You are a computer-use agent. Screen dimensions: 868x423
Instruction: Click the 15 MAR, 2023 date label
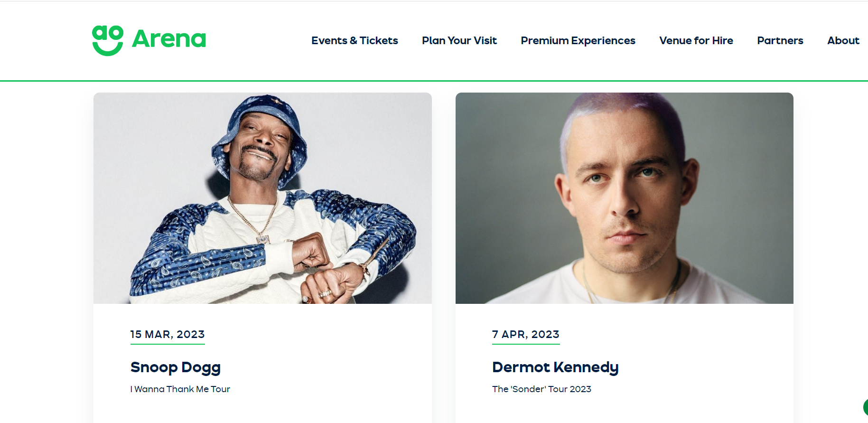tap(168, 335)
